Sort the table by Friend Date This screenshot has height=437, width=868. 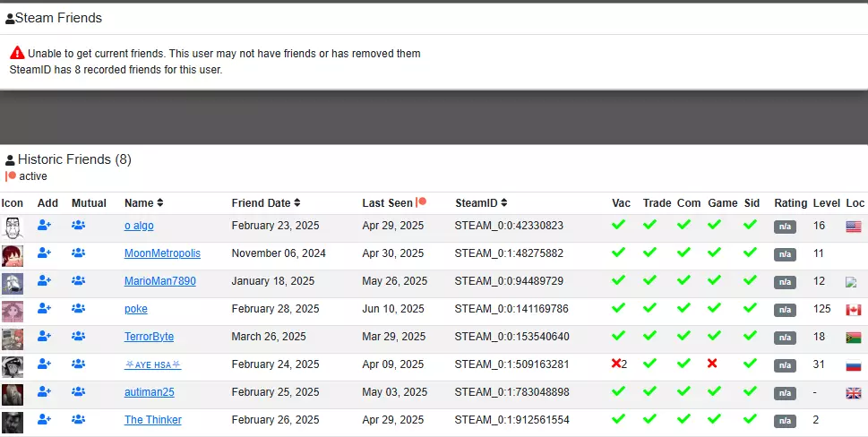click(266, 203)
